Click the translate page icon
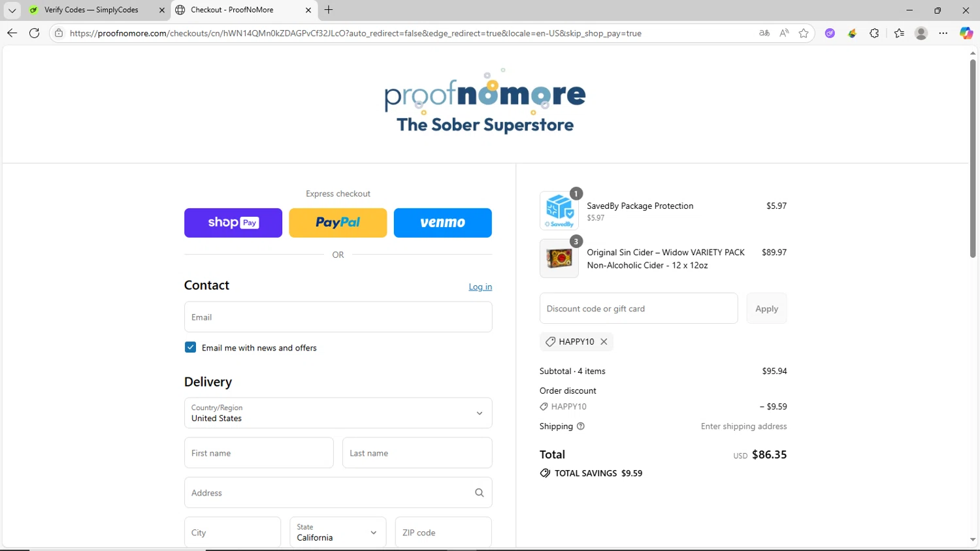The width and height of the screenshot is (980, 551). point(764,33)
